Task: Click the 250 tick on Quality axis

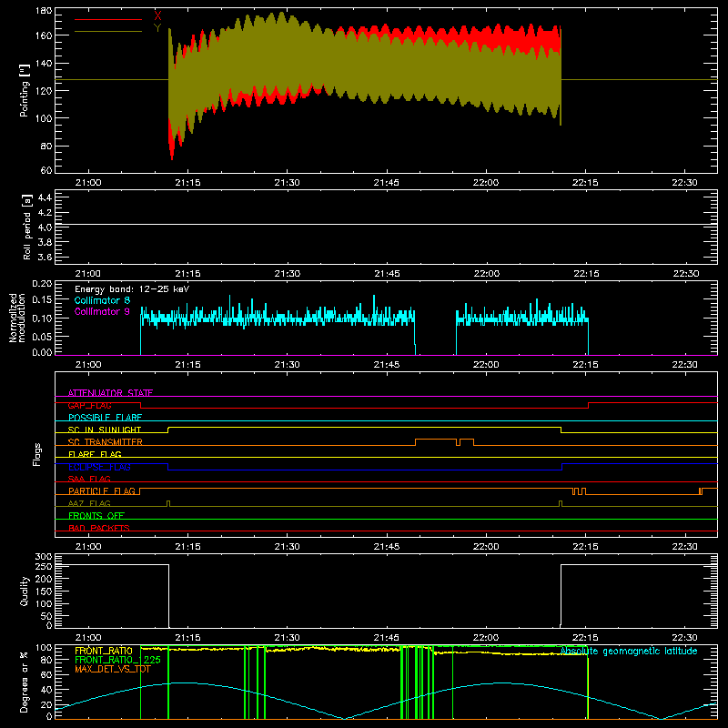Action: [44, 567]
